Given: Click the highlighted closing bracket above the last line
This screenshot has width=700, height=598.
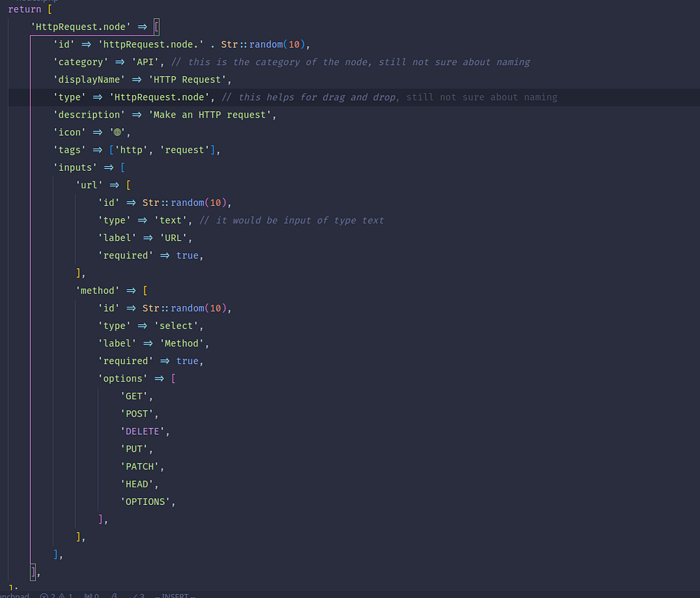Looking at the screenshot, I should pos(33,572).
